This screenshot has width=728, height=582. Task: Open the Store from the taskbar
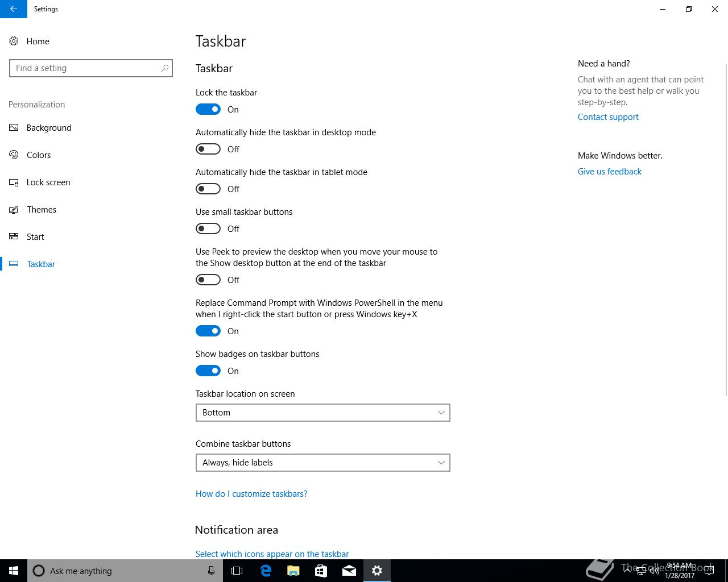point(321,571)
